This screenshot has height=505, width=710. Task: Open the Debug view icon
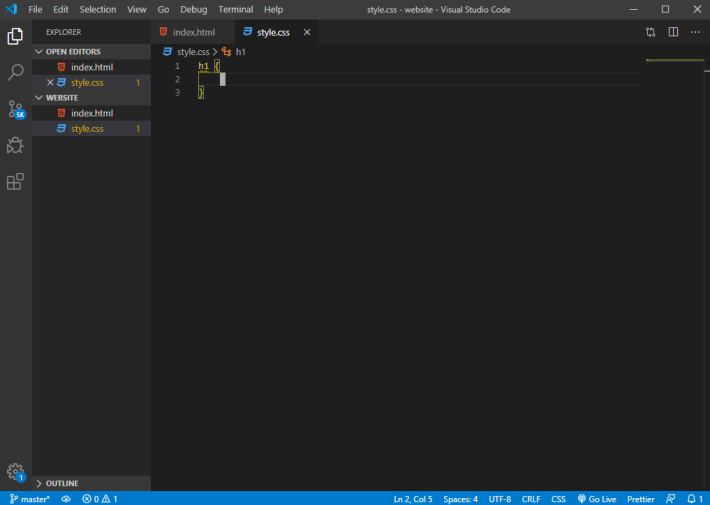pos(15,145)
